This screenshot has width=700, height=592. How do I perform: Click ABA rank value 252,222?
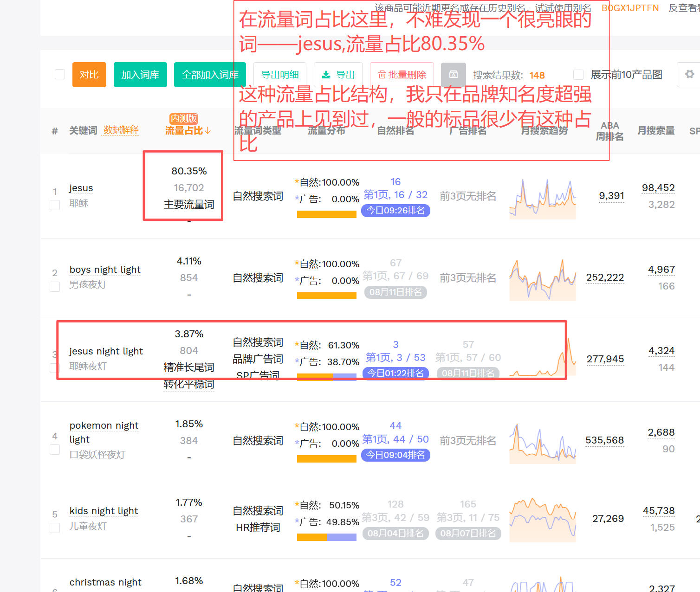click(x=605, y=277)
